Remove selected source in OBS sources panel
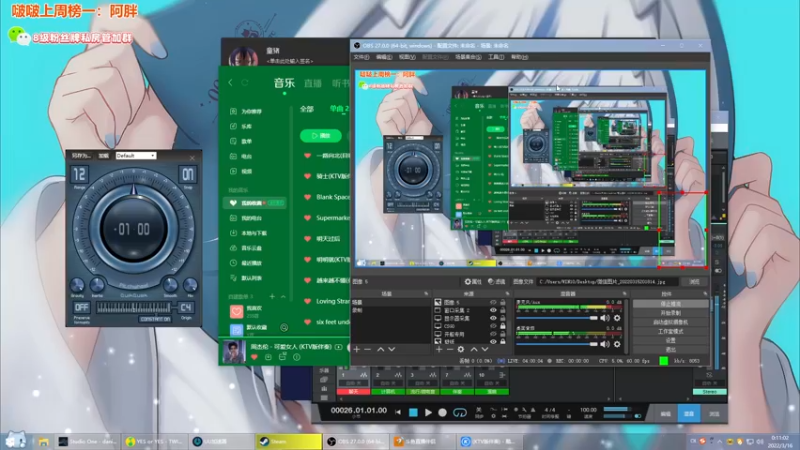800x450 pixels. (x=449, y=349)
